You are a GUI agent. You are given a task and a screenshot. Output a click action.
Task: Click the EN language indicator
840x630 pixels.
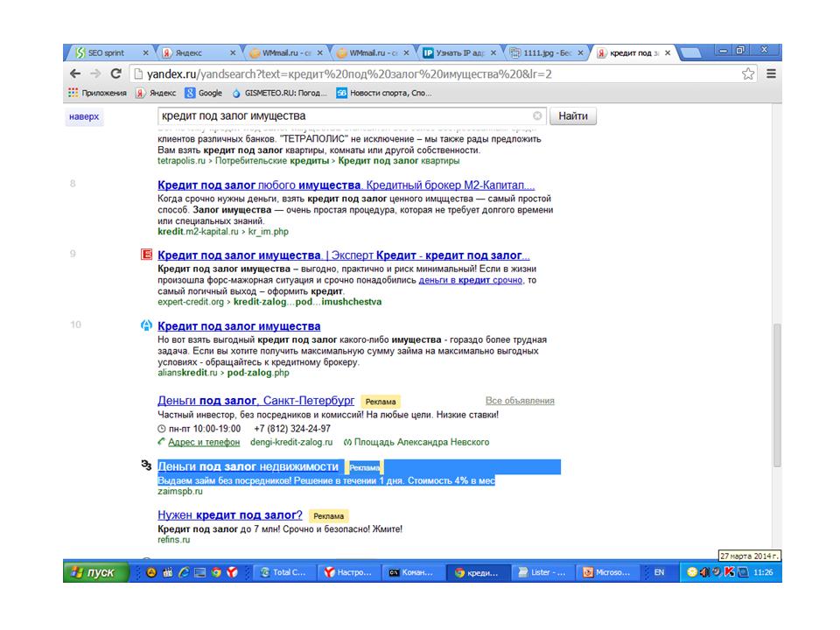pos(660,572)
